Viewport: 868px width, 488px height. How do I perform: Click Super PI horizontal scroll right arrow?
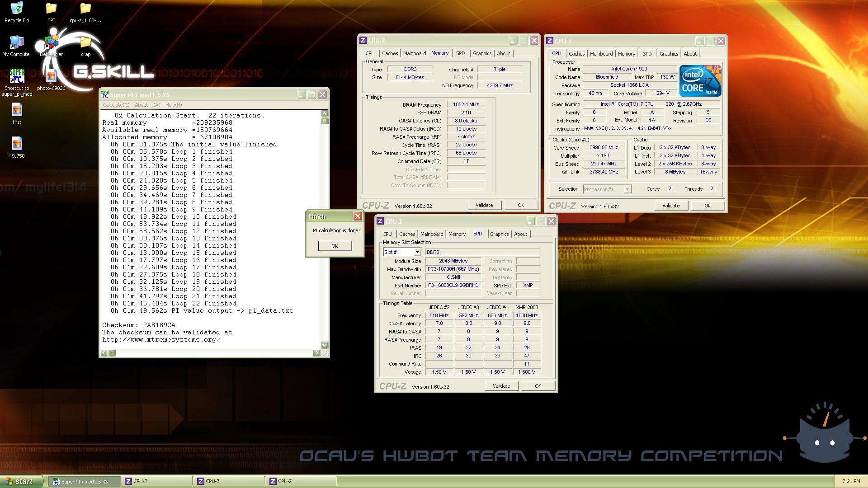click(316, 353)
